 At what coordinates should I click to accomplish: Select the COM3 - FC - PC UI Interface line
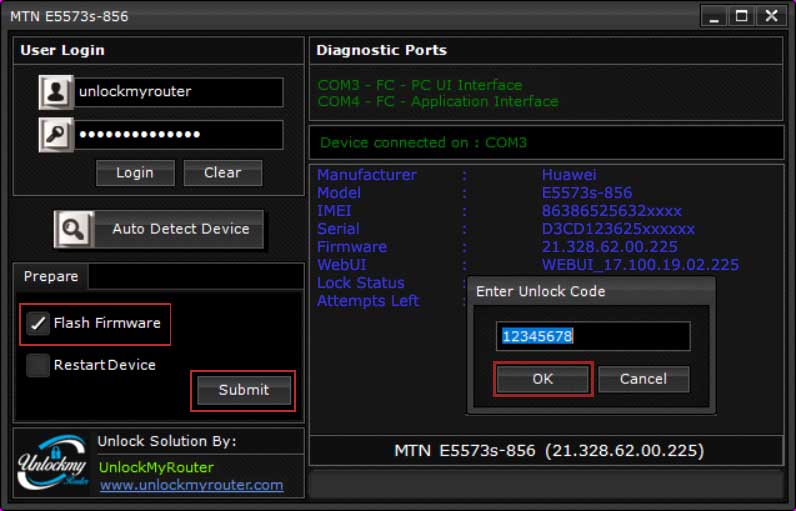coord(420,85)
